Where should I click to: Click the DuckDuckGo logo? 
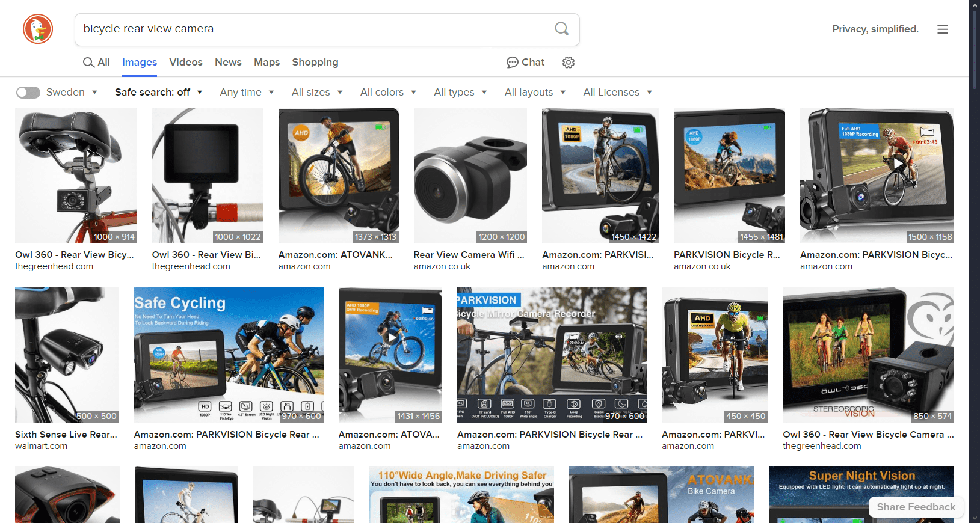[38, 29]
